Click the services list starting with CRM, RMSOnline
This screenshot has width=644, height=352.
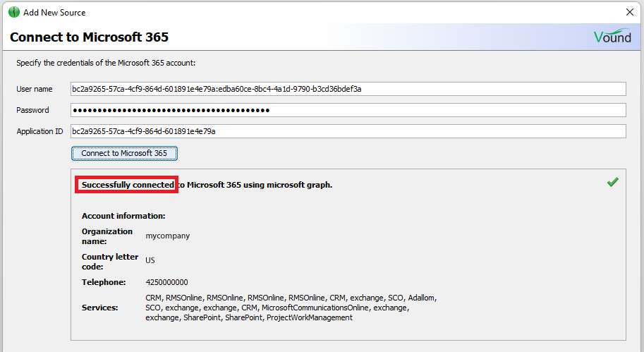[x=291, y=308]
